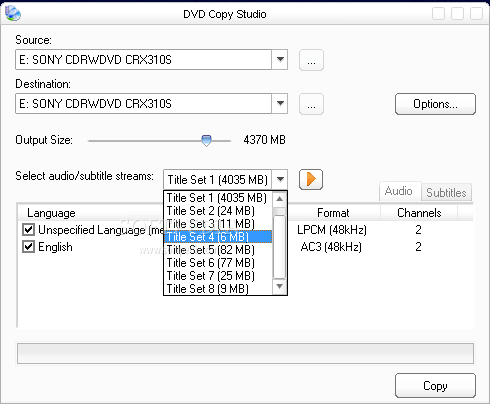Uncheck the Unspecified Language stream
This screenshot has width=490, height=404.
[x=28, y=230]
